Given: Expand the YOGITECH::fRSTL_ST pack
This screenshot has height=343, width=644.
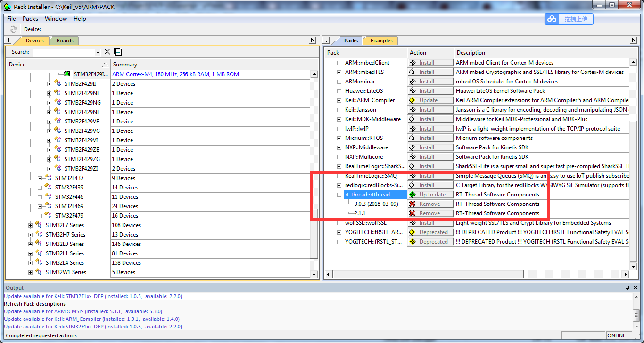Looking at the screenshot, I should tap(339, 242).
